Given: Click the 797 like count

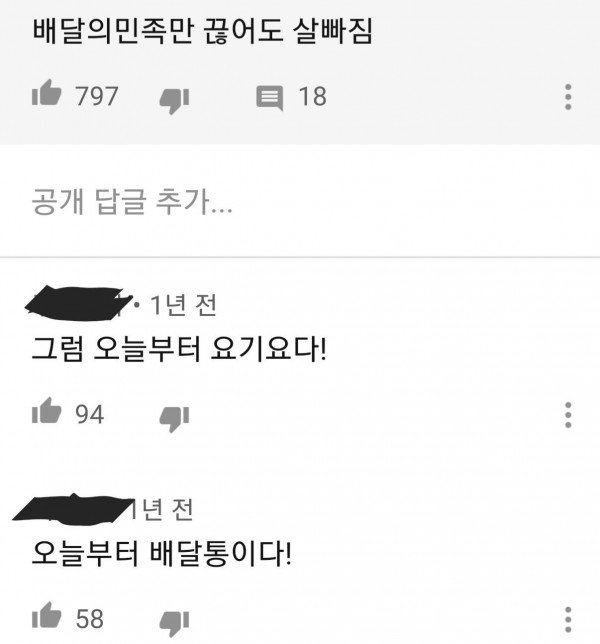Looking at the screenshot, I should click(x=97, y=97).
